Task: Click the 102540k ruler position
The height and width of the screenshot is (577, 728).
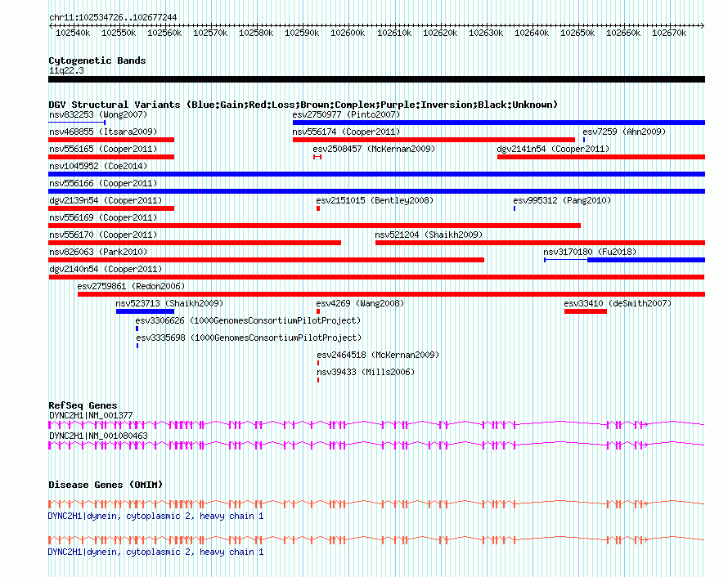Action: (x=73, y=33)
